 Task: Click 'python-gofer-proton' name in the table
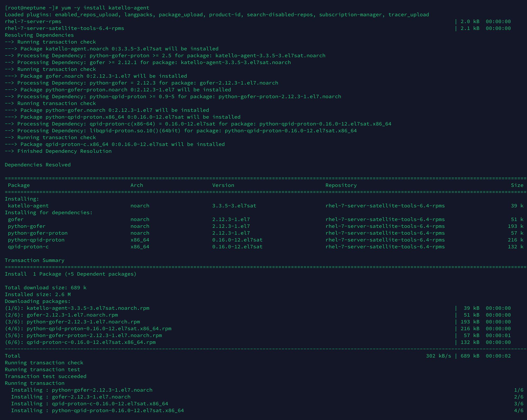point(38,233)
